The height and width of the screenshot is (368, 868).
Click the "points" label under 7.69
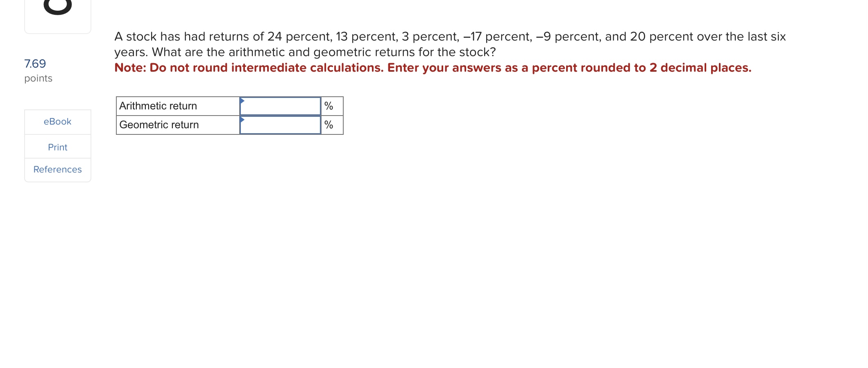pos(38,78)
